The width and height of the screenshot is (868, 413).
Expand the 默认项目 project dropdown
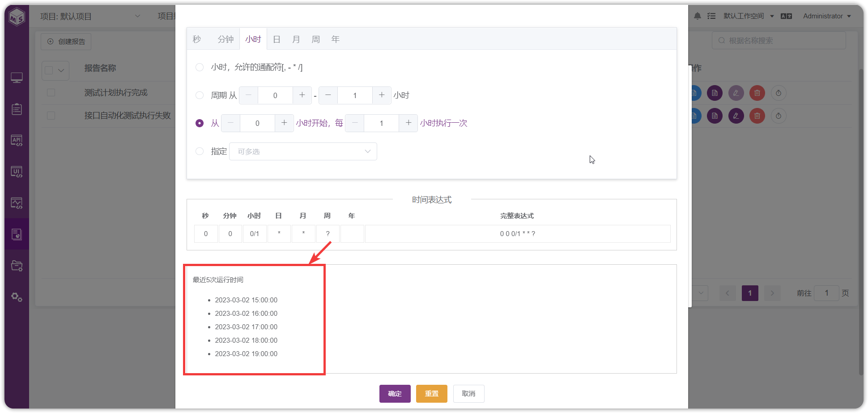point(137,16)
